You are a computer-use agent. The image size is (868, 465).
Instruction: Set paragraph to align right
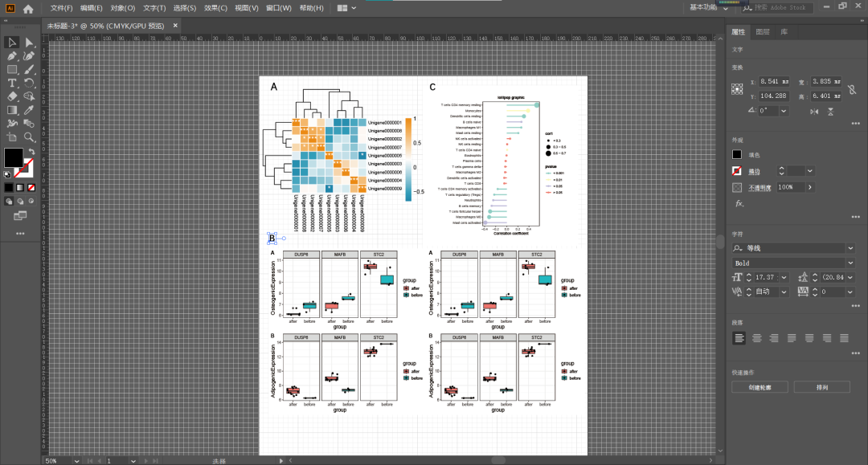(774, 338)
